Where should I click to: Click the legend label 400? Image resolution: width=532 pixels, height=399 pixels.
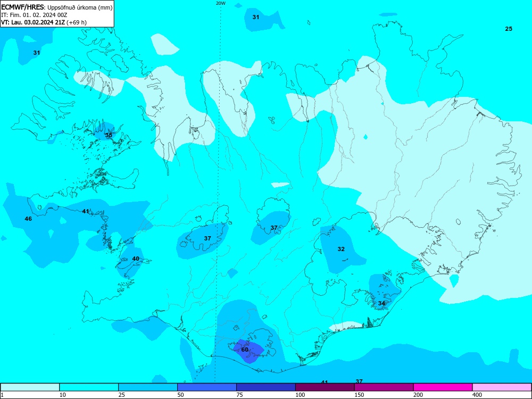(477, 395)
